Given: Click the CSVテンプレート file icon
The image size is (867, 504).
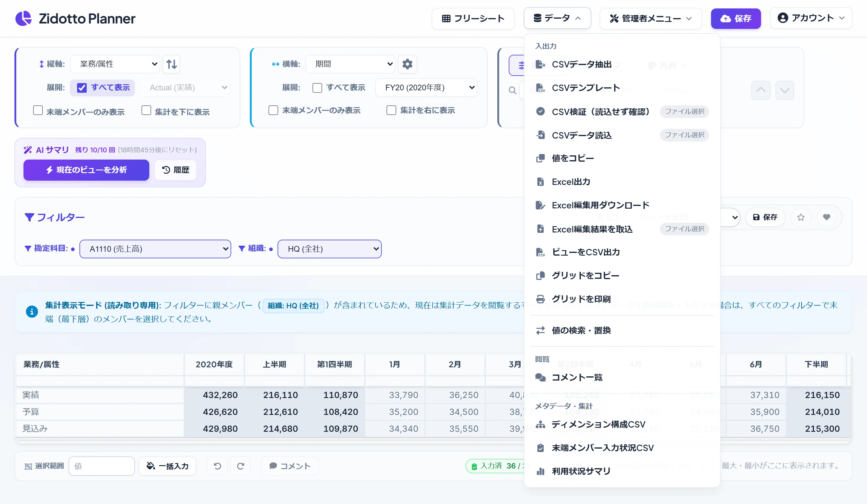Looking at the screenshot, I should [540, 88].
